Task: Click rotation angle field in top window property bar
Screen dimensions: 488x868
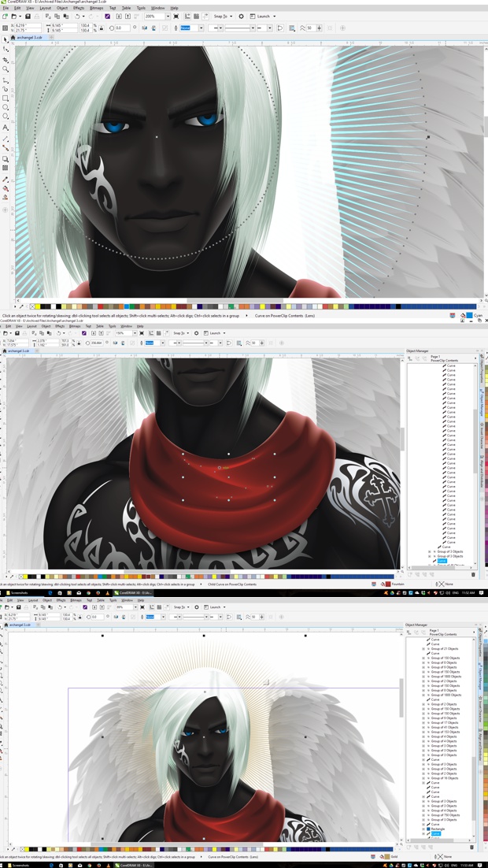Action: coord(123,28)
